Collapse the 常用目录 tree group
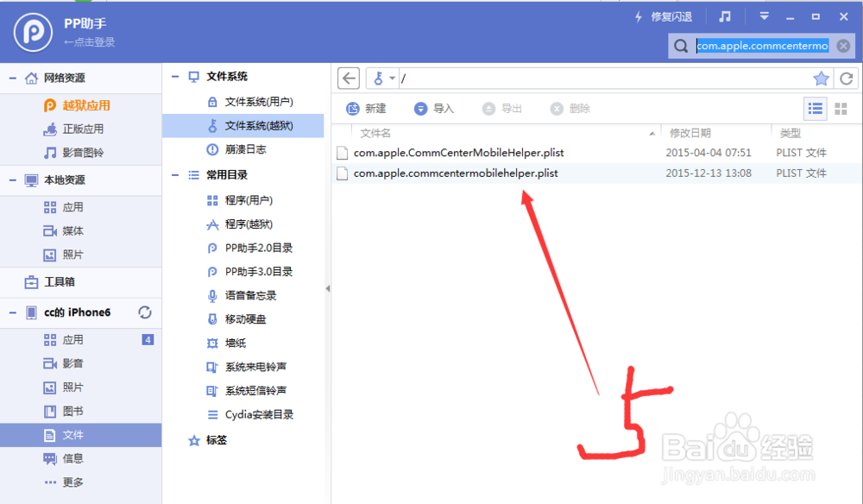Image resolution: width=863 pixels, height=504 pixels. coord(175,175)
